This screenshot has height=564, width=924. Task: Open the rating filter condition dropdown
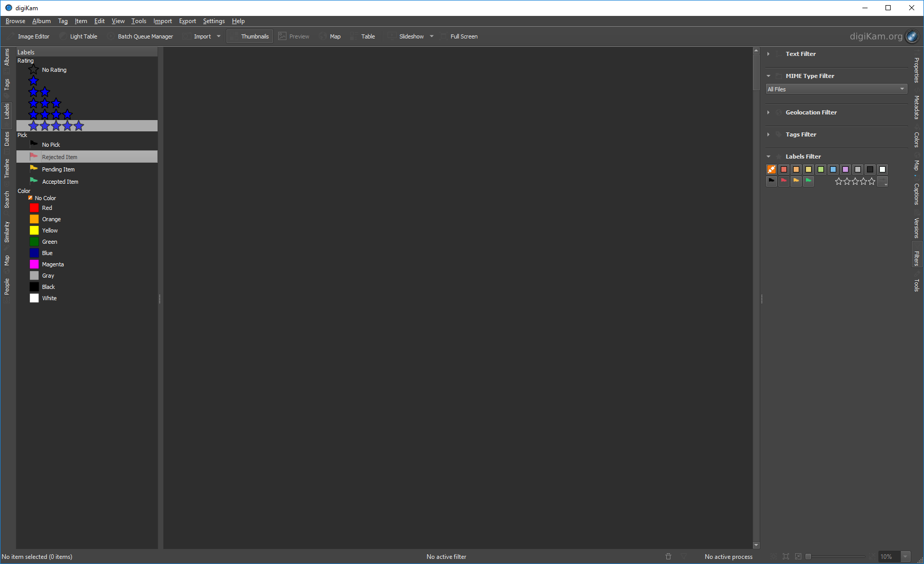882,182
